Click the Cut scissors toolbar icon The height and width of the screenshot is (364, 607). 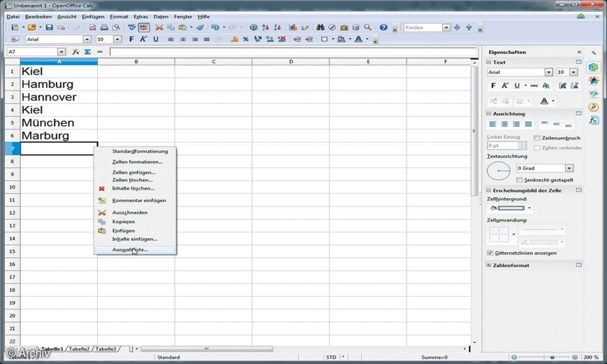coord(159,27)
